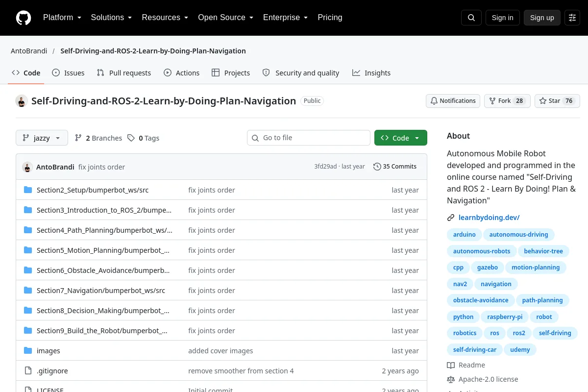
Task: Expand the Open Source menu
Action: [225, 18]
